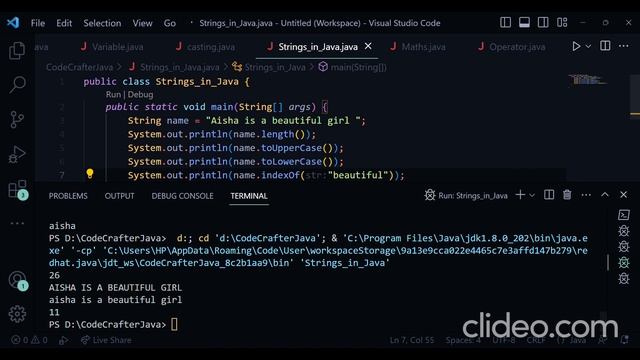Image resolution: width=640 pixels, height=360 pixels.
Task: Split the editor to the right
Action: point(605,46)
